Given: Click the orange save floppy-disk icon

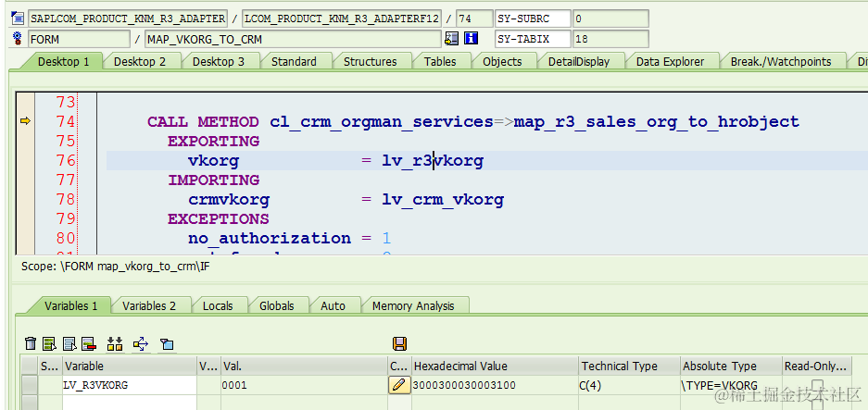Looking at the screenshot, I should pos(399,343).
